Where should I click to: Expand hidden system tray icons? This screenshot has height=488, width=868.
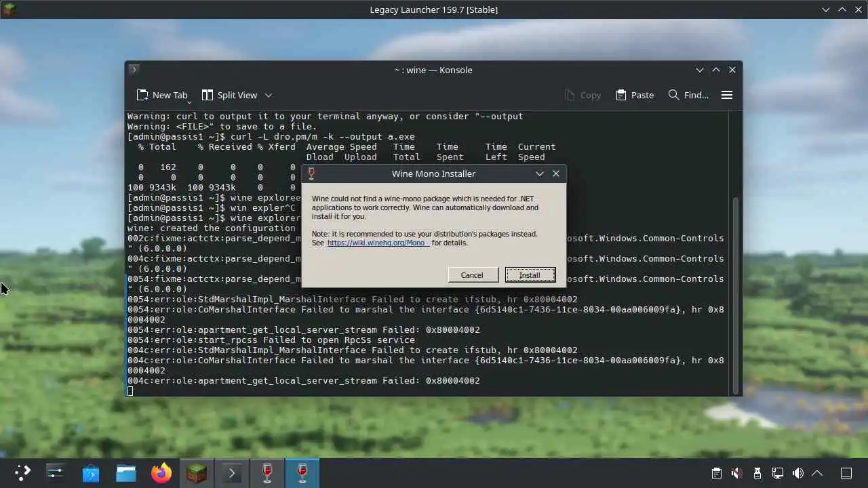[817, 473]
